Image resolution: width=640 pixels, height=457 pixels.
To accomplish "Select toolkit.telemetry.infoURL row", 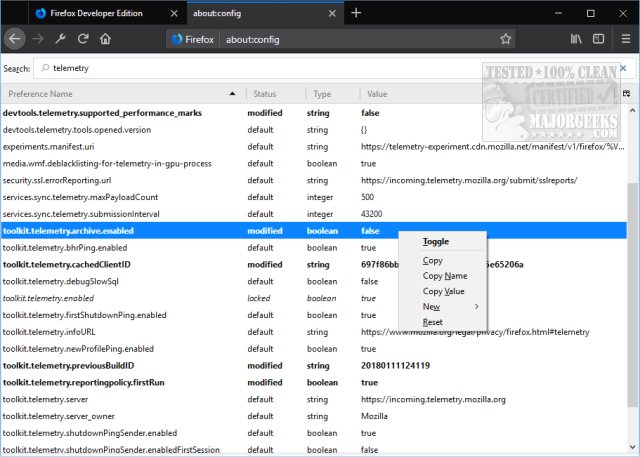I will coord(313,332).
